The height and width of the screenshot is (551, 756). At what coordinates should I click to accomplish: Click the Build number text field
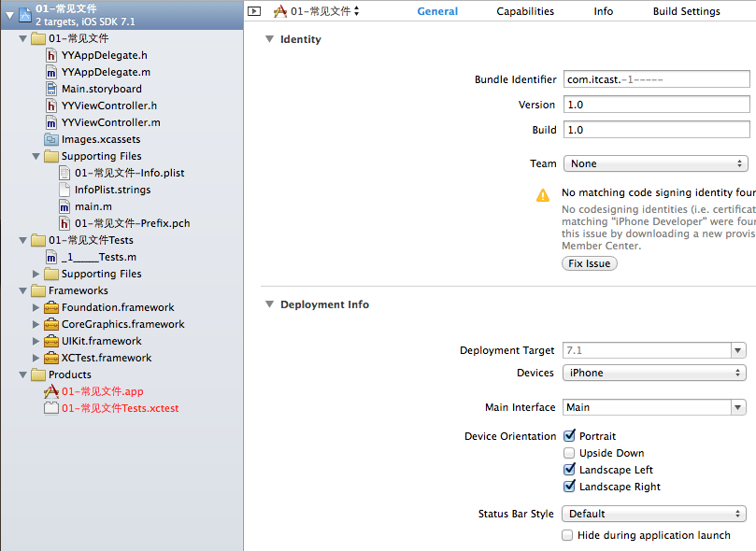pos(657,130)
